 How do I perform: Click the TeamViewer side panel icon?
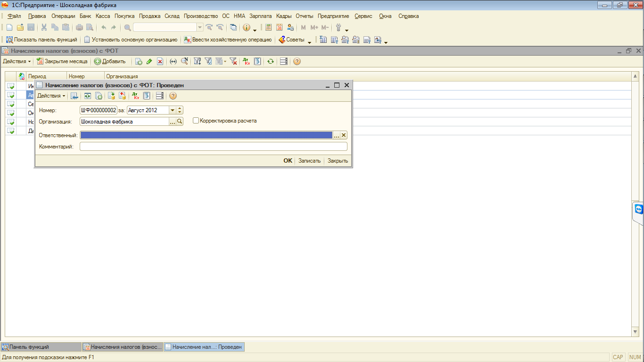tap(639, 209)
